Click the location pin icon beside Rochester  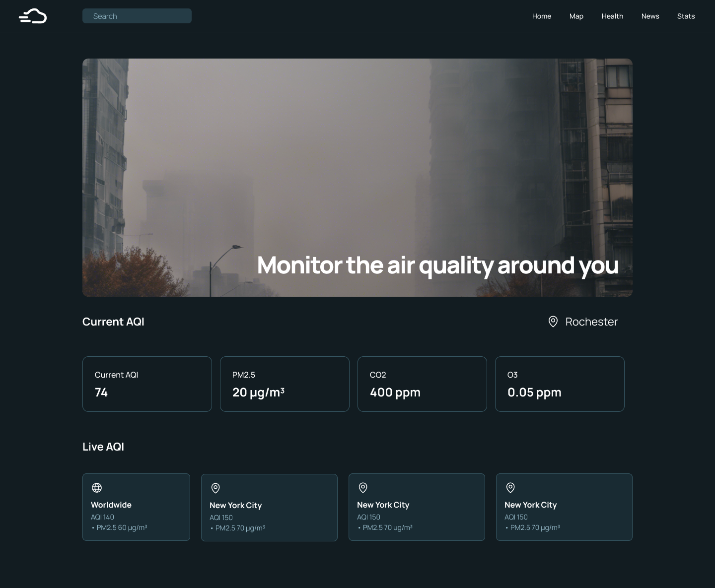[553, 322]
